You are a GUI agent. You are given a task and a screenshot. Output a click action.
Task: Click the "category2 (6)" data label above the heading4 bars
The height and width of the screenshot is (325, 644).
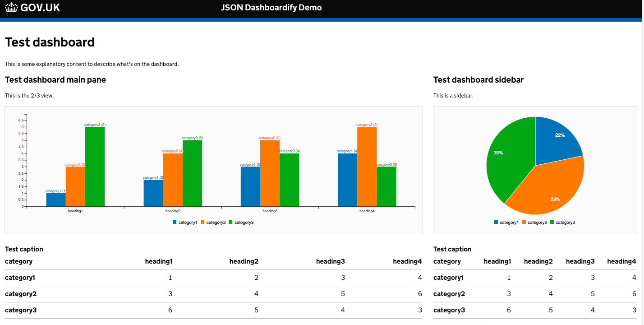(x=367, y=125)
